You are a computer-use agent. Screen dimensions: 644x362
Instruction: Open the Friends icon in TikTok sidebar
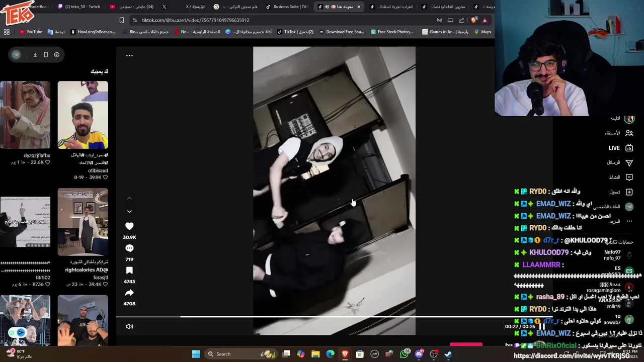click(x=629, y=133)
